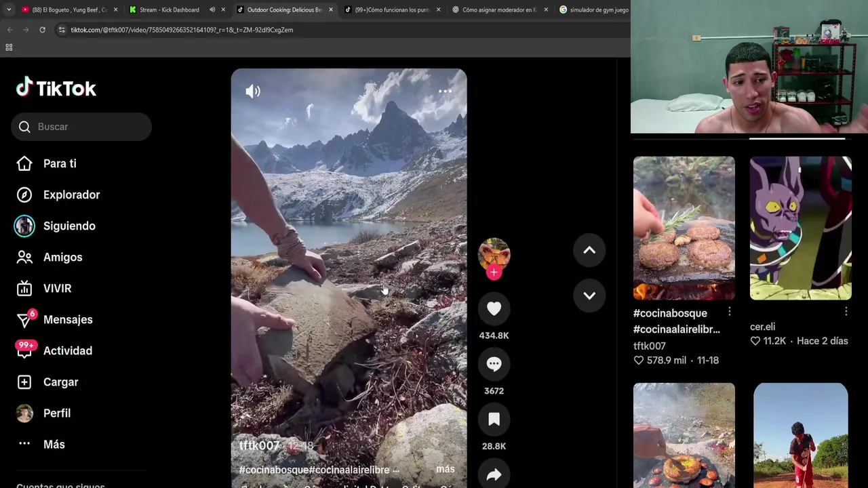Click 28.8K saves count
Viewport: 868px width, 488px height.
[494, 446]
